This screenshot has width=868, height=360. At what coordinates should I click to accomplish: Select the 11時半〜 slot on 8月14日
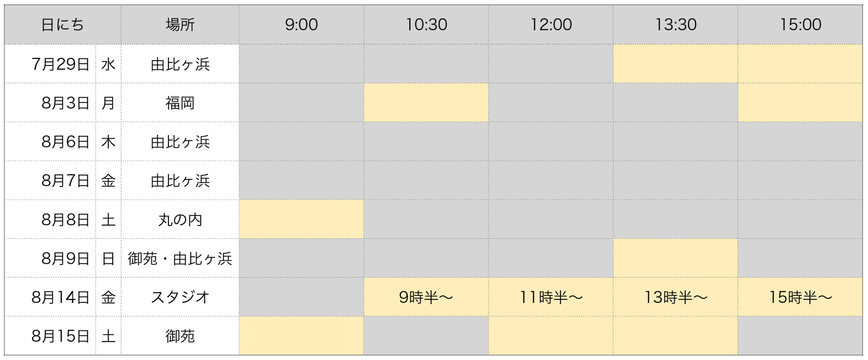551,297
